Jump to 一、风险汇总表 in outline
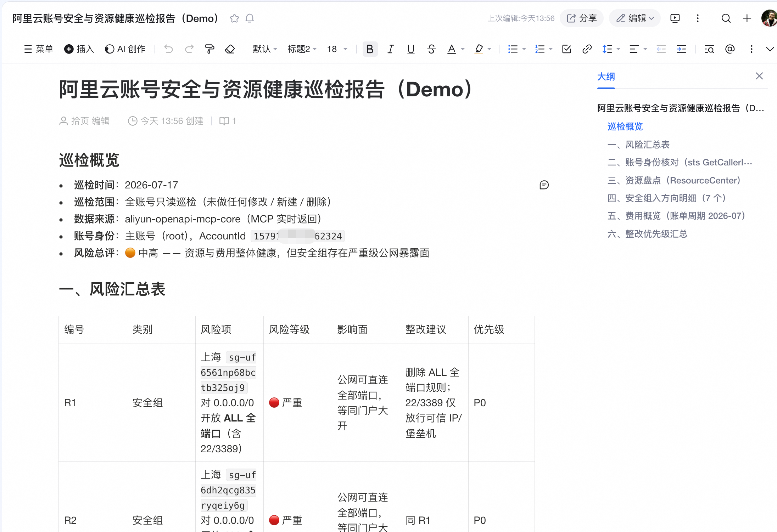The width and height of the screenshot is (777, 532). click(x=638, y=145)
